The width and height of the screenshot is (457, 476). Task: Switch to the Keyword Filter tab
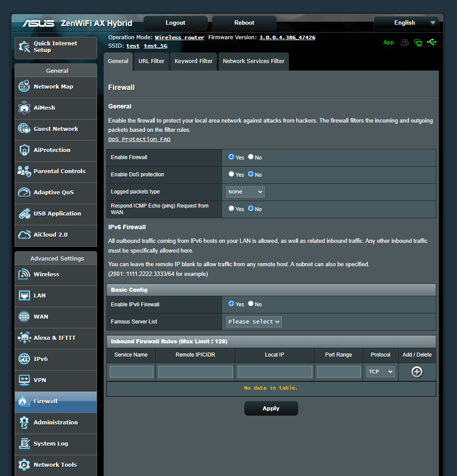click(x=194, y=61)
